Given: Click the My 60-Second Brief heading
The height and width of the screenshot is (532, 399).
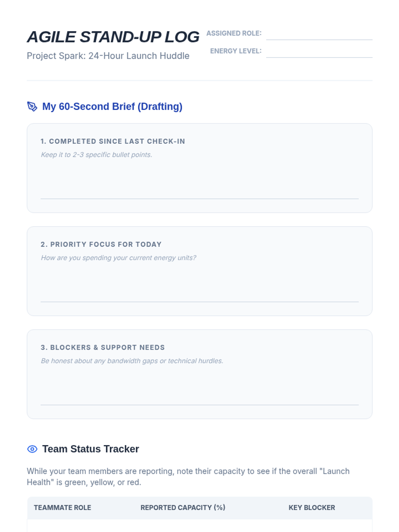Looking at the screenshot, I should (x=112, y=106).
